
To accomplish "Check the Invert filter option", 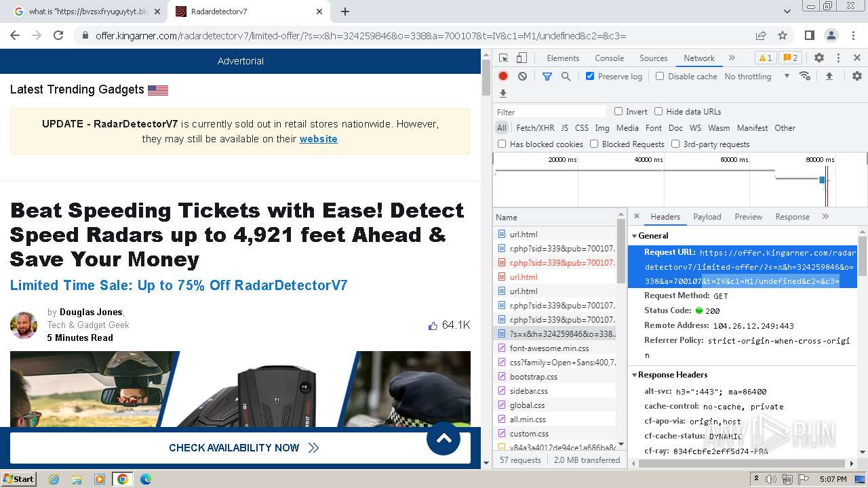I will point(618,111).
